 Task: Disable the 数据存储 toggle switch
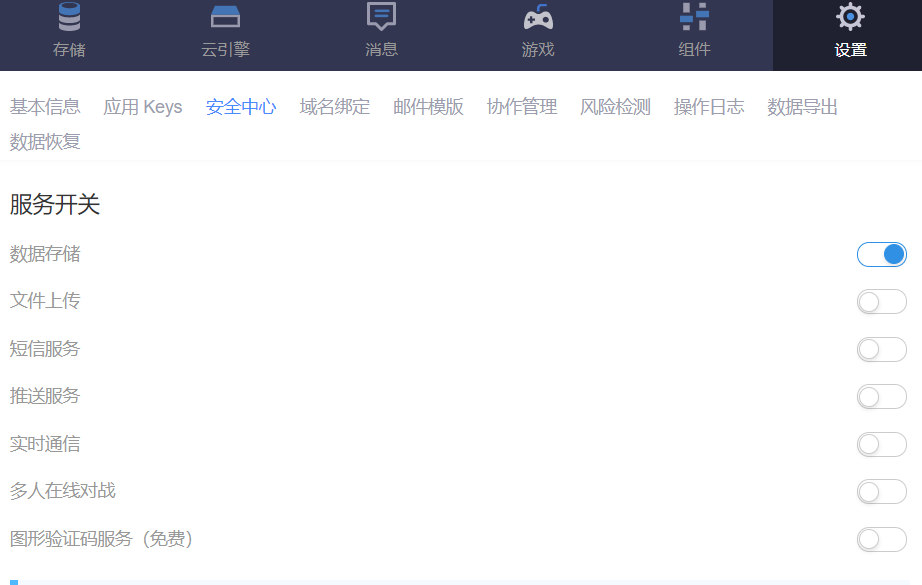point(881,254)
